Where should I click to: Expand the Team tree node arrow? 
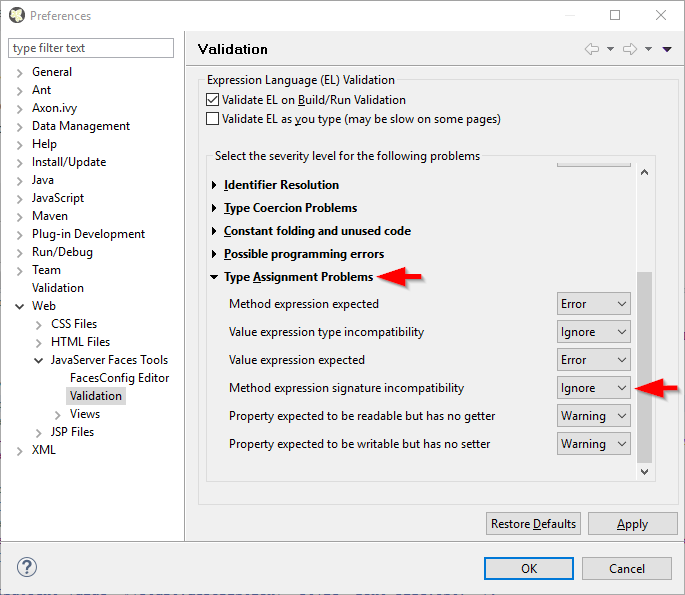tap(19, 271)
